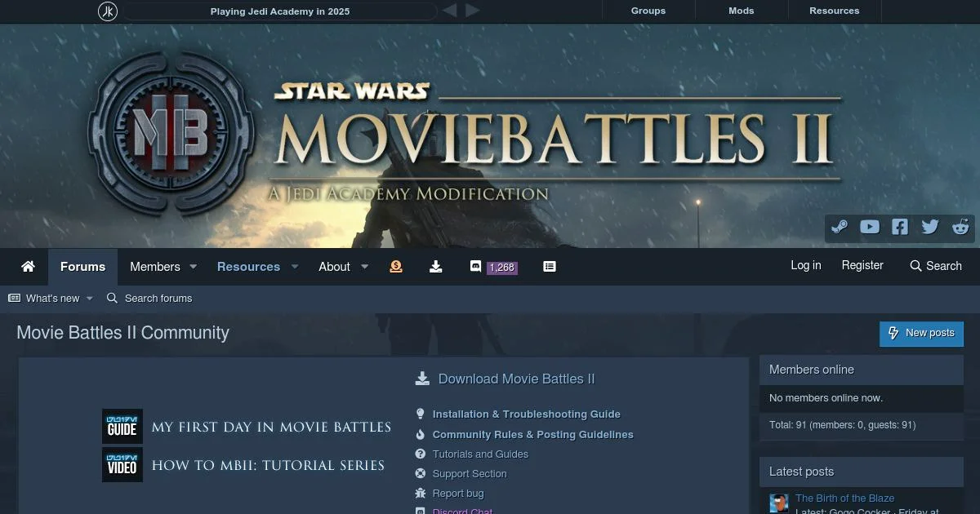Expand the Resources dropdown arrow
The width and height of the screenshot is (980, 514).
[x=295, y=267]
